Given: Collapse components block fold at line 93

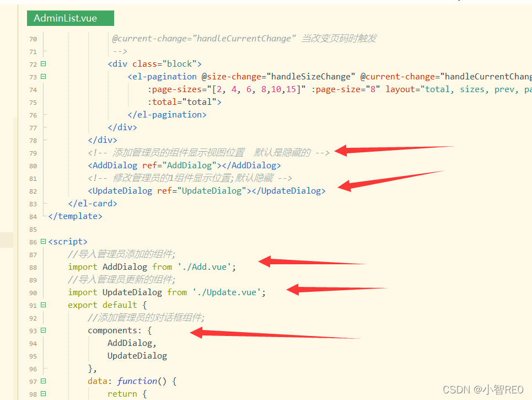Looking at the screenshot, I should pyautogui.click(x=43, y=330).
